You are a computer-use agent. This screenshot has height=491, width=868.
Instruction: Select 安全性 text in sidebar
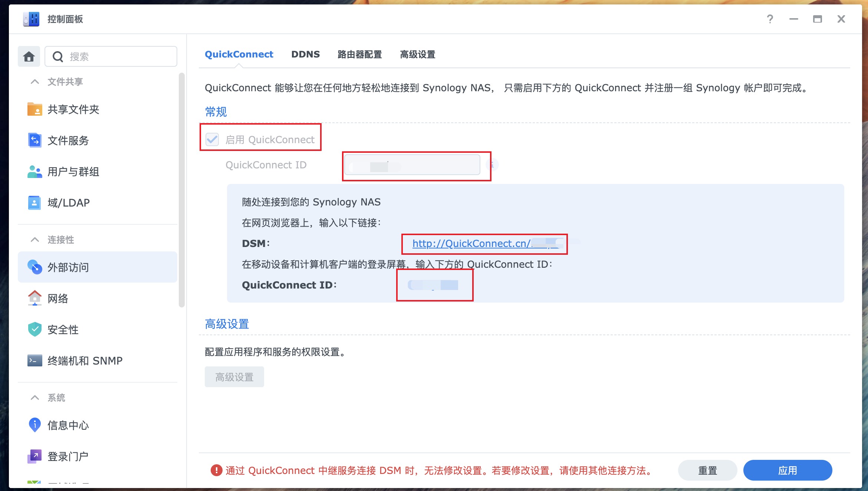[63, 329]
